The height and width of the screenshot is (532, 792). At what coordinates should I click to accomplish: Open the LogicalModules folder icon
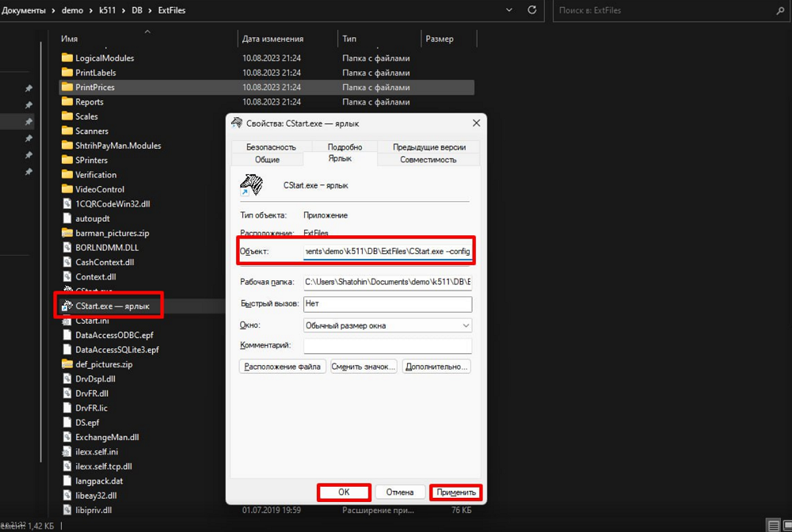point(67,58)
